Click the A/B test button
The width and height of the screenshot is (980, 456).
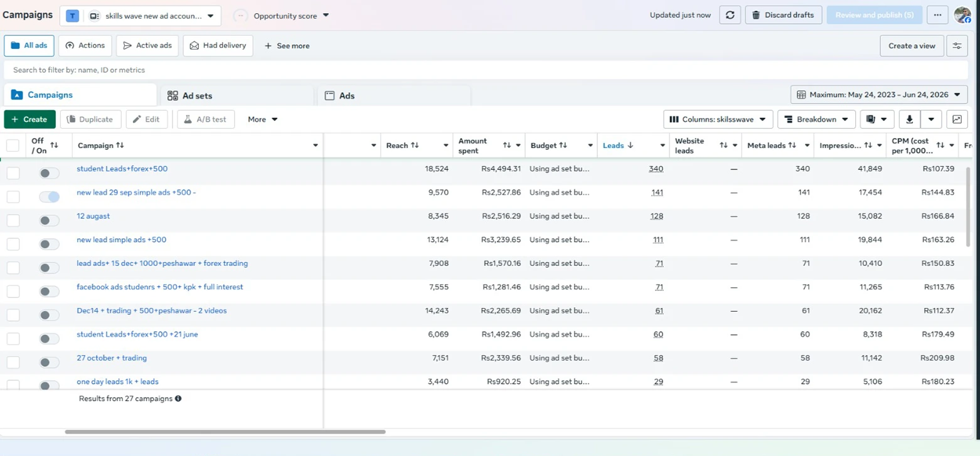[206, 119]
